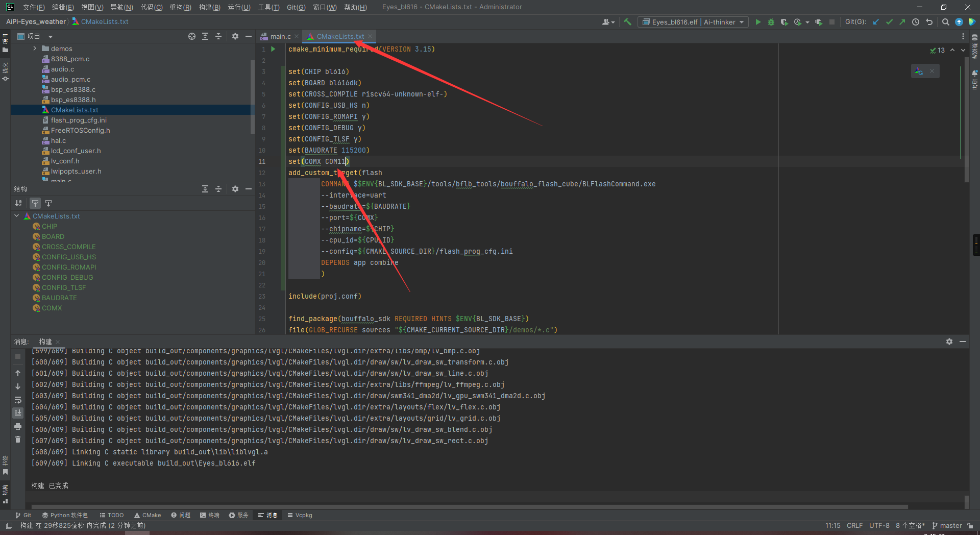
Task: Open the Vcpkg tool window
Action: (300, 515)
